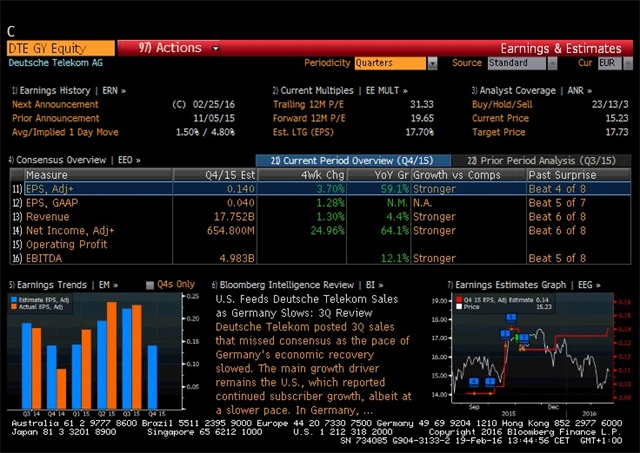640x453 pixels.
Task: Click the orange Actual EPS, Adj legend swatch
Action: coord(14,306)
